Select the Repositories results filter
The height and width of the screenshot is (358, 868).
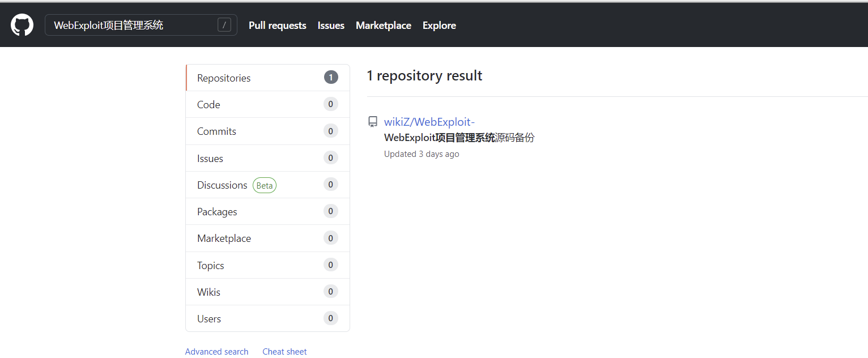click(x=224, y=78)
